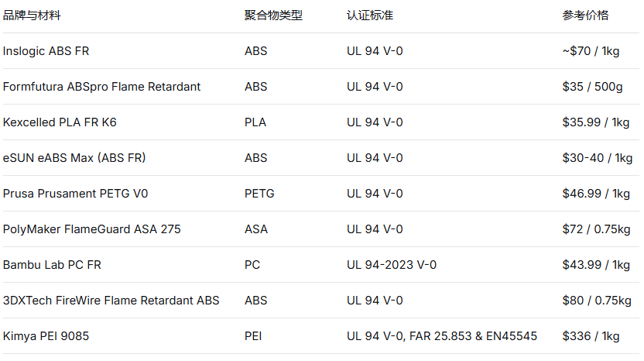Click 3DXTech FireWire Flame Retardant ABS
This screenshot has height=361, width=644.
pyautogui.click(x=111, y=301)
